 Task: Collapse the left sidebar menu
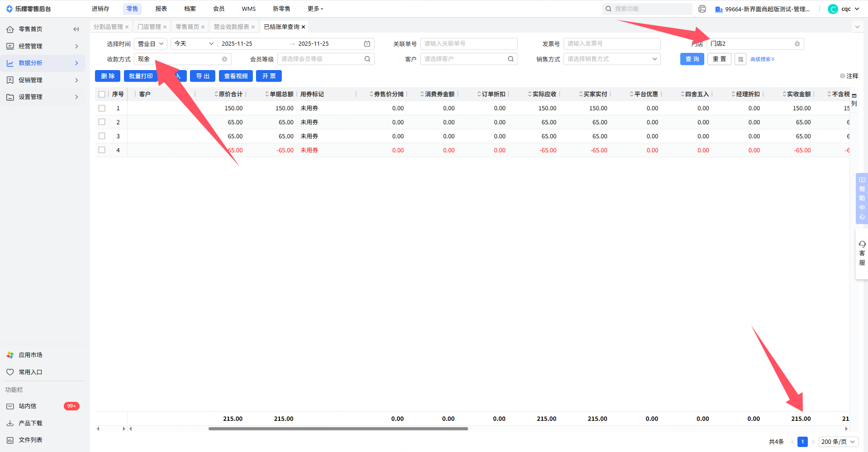(x=76, y=29)
